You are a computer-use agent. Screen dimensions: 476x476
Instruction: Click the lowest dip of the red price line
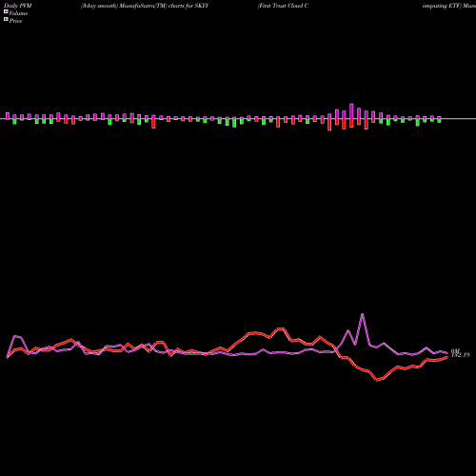click(377, 380)
